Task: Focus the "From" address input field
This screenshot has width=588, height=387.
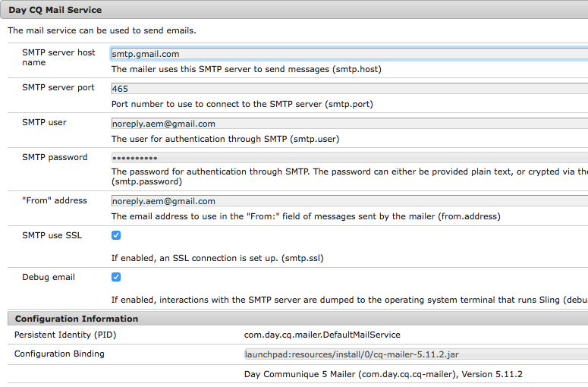Action: pyautogui.click(x=349, y=201)
